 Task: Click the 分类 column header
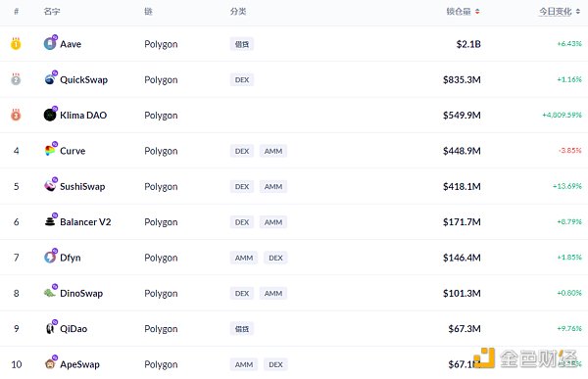coord(238,11)
